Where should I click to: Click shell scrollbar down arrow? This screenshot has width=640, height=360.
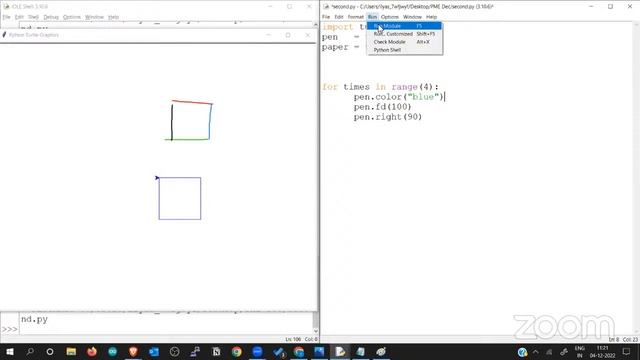(316, 331)
